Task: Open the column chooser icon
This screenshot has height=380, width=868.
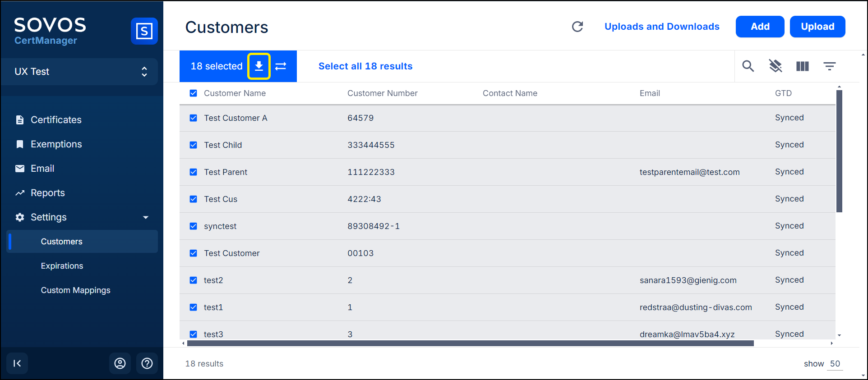Action: tap(802, 66)
